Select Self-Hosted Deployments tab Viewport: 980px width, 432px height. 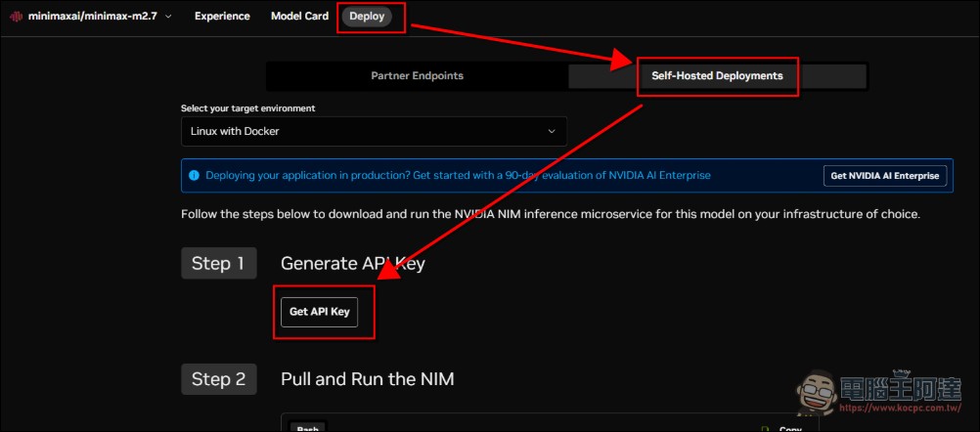click(717, 76)
